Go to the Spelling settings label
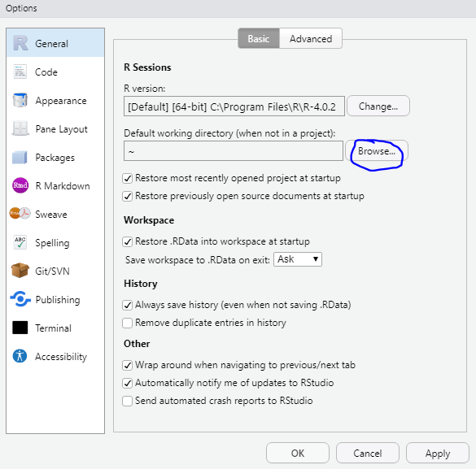 point(52,243)
